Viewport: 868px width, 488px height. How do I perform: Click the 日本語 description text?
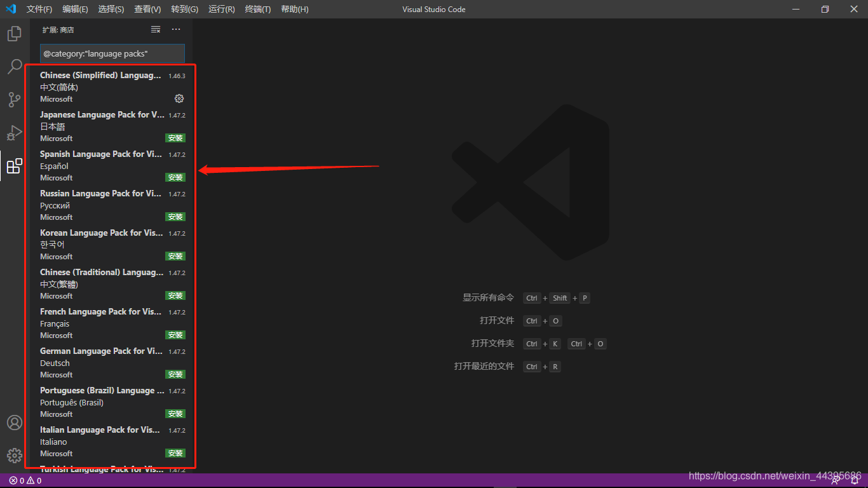click(x=53, y=127)
